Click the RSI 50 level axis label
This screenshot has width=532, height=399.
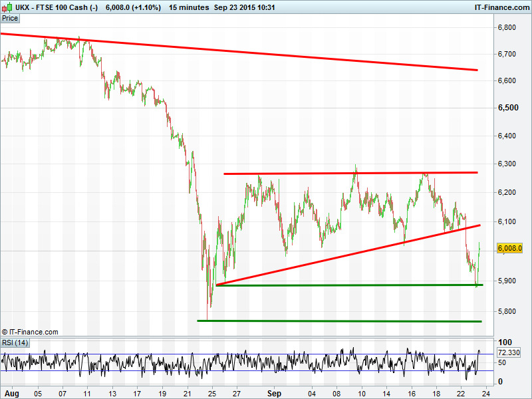pos(503,362)
